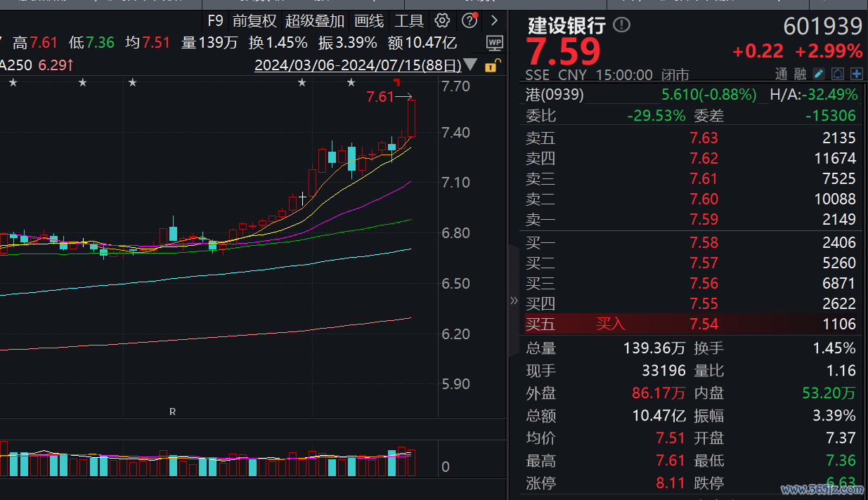Select 买二 bid price 7.57
Image resolution: width=868 pixels, height=500 pixels.
pos(704,263)
